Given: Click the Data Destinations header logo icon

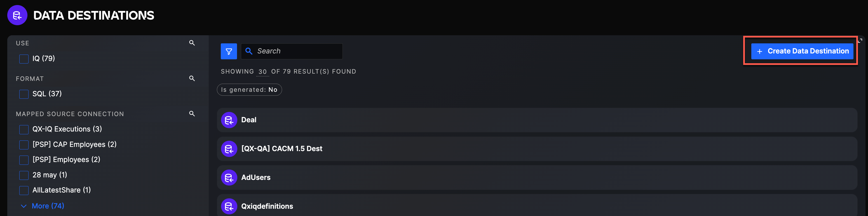Looking at the screenshot, I should [17, 15].
